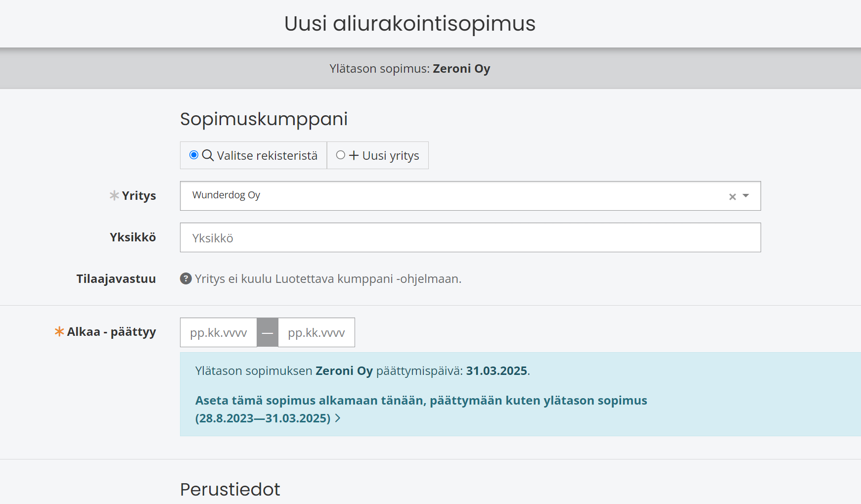The width and height of the screenshot is (861, 504).
Task: Click the link to set contract dates from parent
Action: (x=421, y=409)
